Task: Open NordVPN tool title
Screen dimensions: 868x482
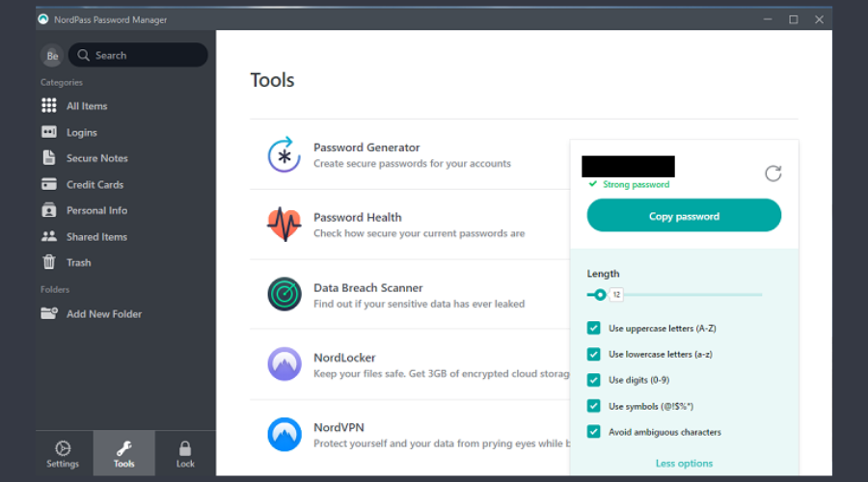Action: 339,427
